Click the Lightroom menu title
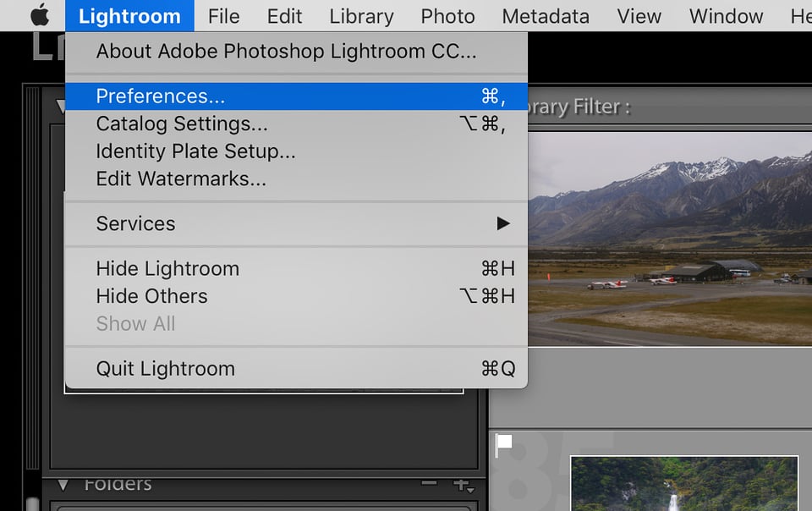812x511 pixels. coord(129,16)
